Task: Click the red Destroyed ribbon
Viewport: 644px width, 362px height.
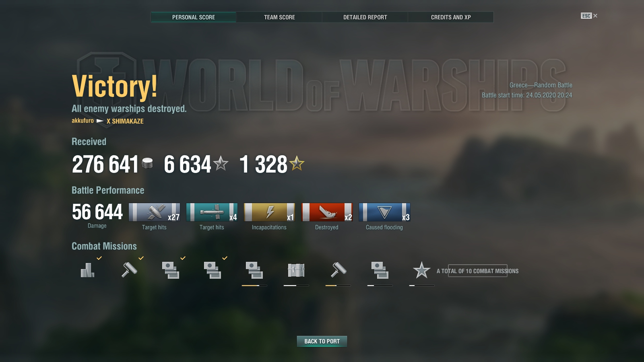Action: 327,212
